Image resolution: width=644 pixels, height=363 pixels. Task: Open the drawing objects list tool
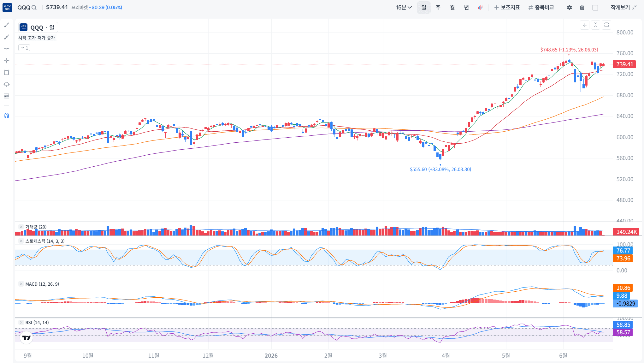coord(7,96)
